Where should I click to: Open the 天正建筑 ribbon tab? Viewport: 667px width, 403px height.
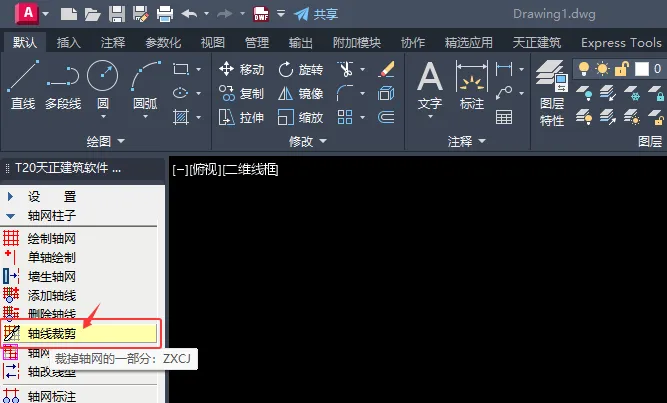pyautogui.click(x=536, y=43)
